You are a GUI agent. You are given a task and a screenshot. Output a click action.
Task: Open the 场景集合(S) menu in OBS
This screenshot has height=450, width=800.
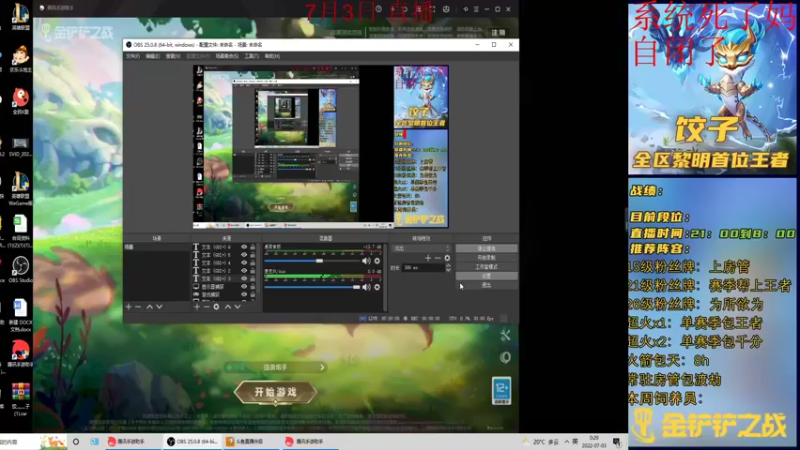[227, 56]
